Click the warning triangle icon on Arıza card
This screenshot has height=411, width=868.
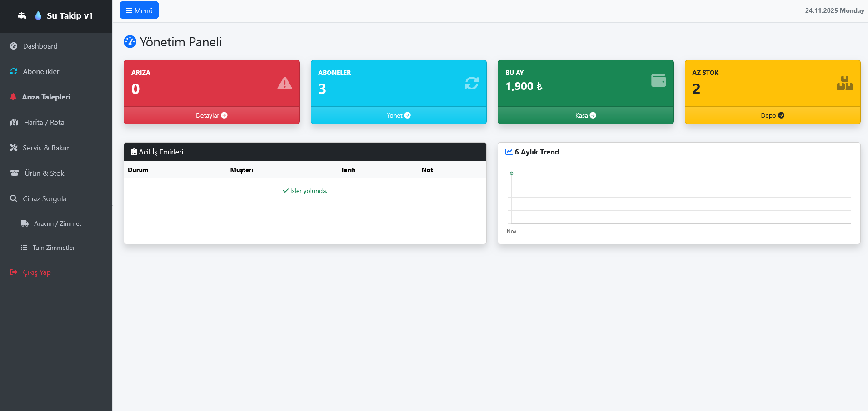[x=285, y=84]
